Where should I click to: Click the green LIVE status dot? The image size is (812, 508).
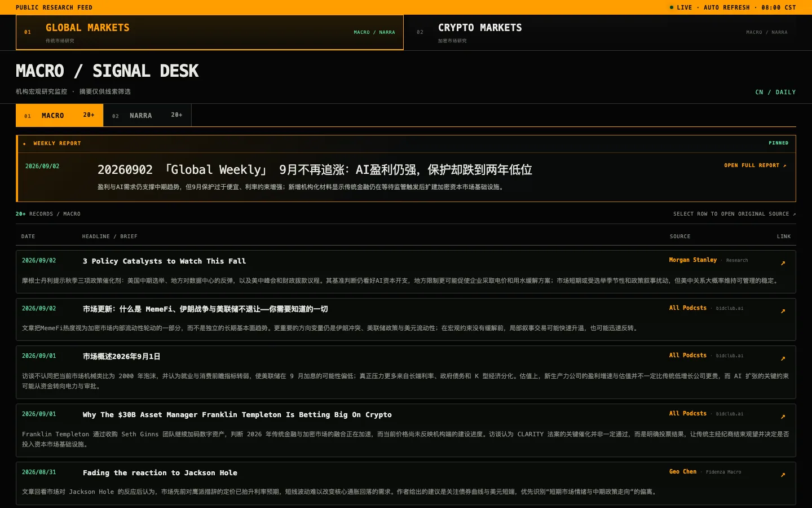click(672, 7)
